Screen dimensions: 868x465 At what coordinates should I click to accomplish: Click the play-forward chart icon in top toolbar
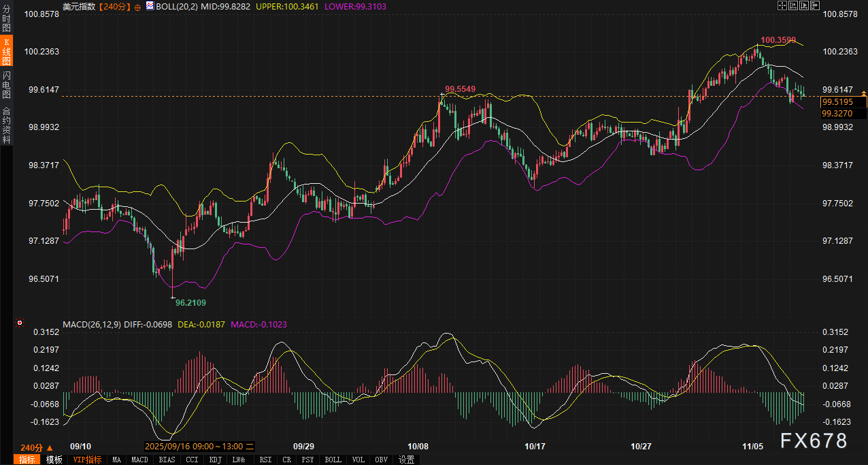click(804, 5)
